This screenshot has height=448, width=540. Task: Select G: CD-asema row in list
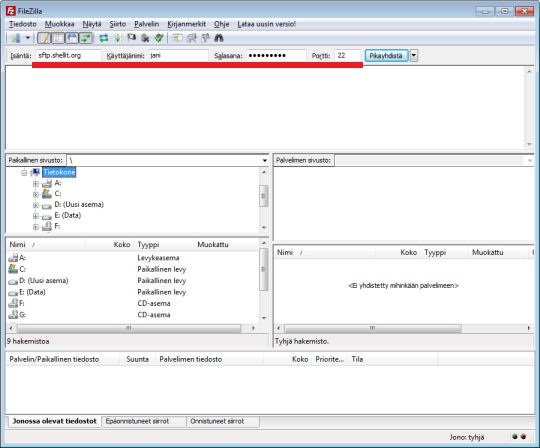tap(133, 314)
